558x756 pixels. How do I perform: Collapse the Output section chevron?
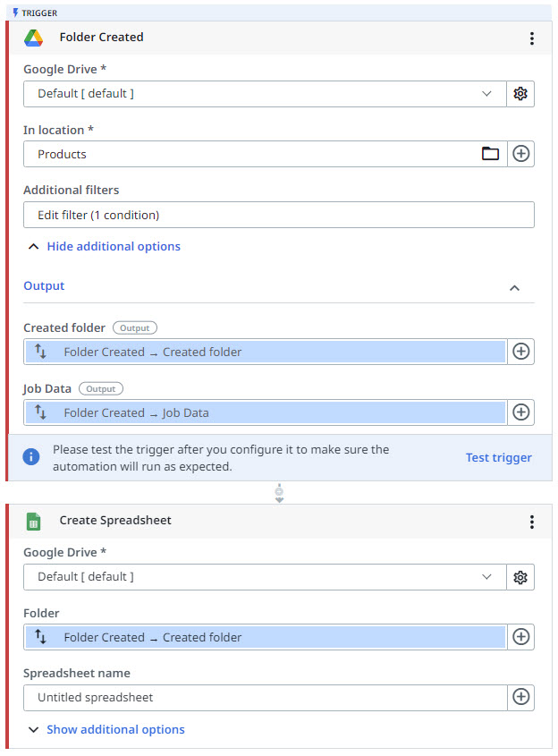[x=514, y=288]
